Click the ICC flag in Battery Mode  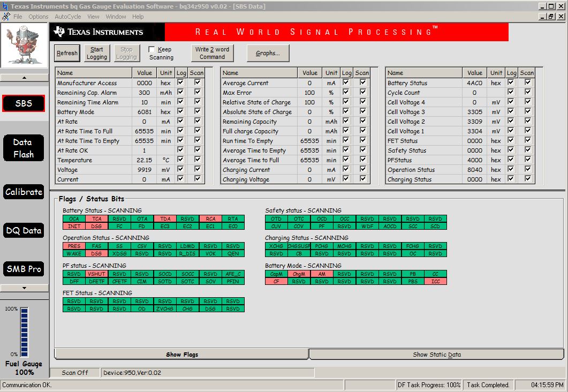[x=435, y=281]
